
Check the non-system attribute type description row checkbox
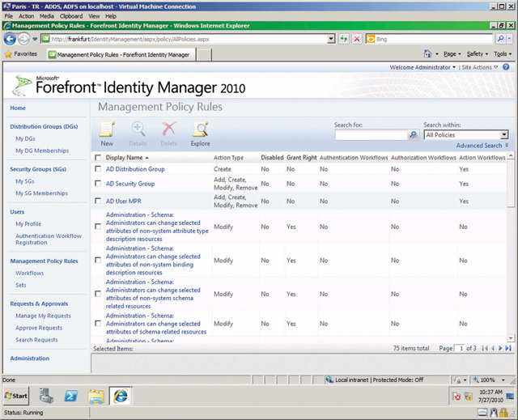coord(98,226)
